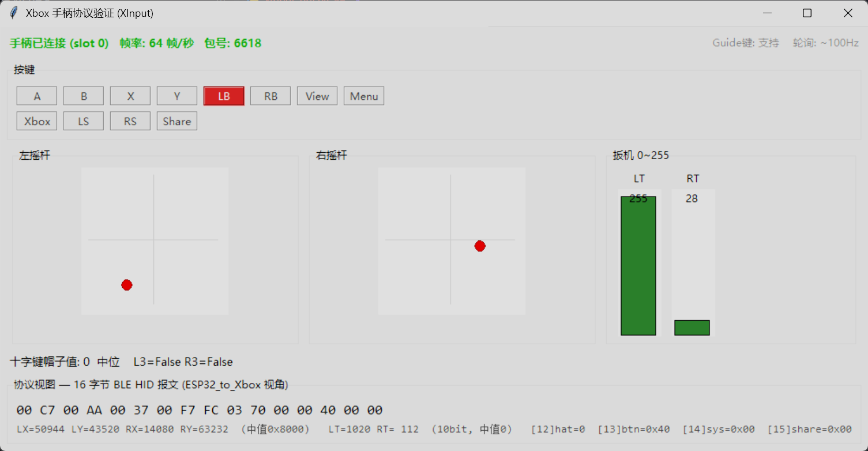Click the Menu button indicator
This screenshot has height=451, width=868.
point(364,96)
